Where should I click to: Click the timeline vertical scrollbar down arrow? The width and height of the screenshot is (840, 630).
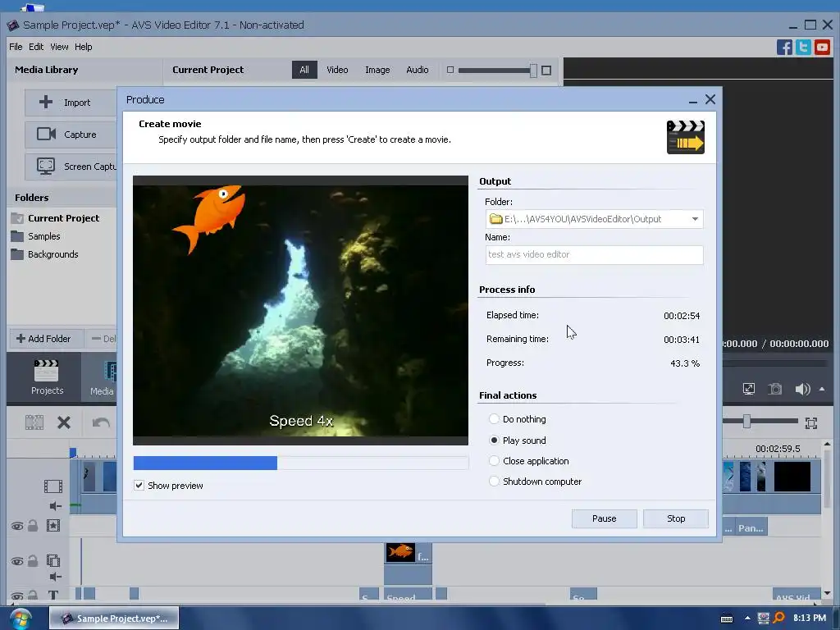click(827, 593)
